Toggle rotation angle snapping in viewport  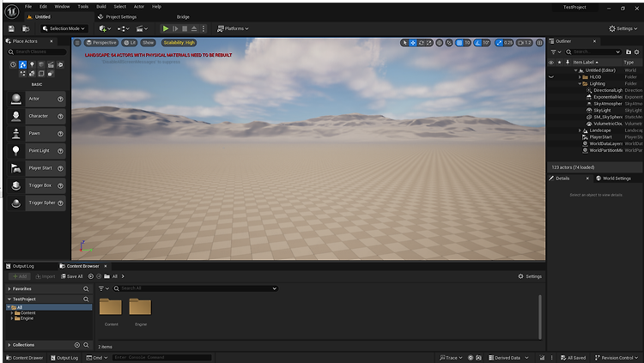coord(477,43)
